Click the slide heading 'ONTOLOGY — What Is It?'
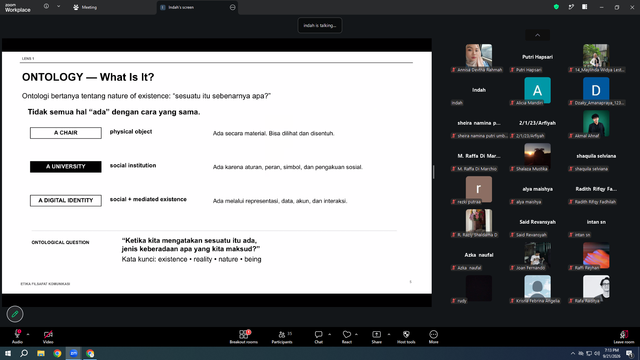 tap(88, 77)
